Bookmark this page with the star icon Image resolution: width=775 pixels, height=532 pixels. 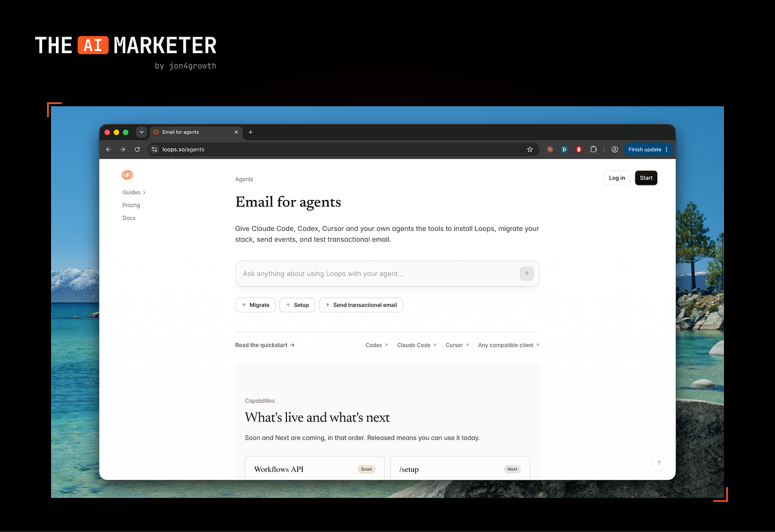pos(530,149)
